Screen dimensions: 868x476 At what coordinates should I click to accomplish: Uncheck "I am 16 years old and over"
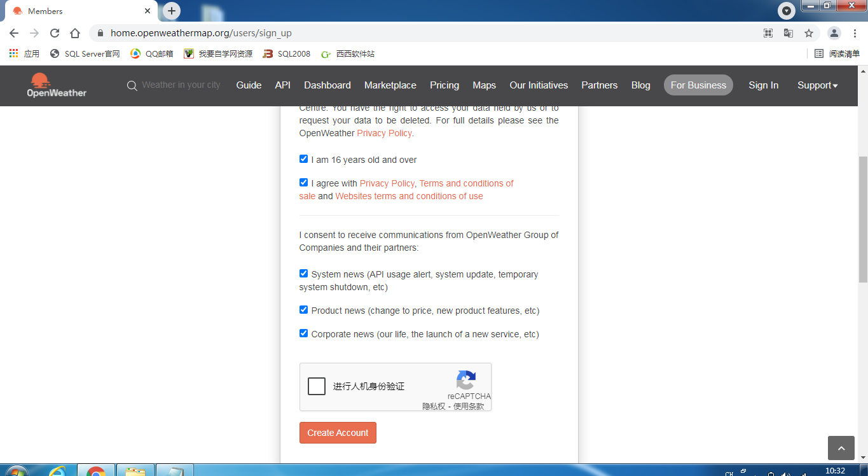[304, 159]
